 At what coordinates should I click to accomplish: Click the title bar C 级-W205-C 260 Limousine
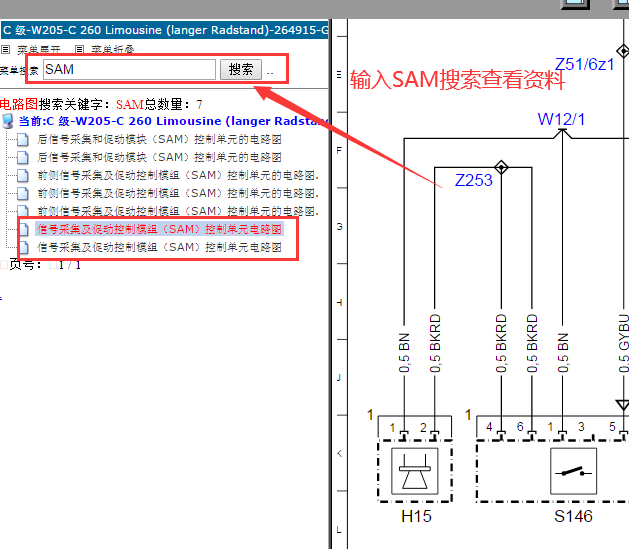(165, 30)
